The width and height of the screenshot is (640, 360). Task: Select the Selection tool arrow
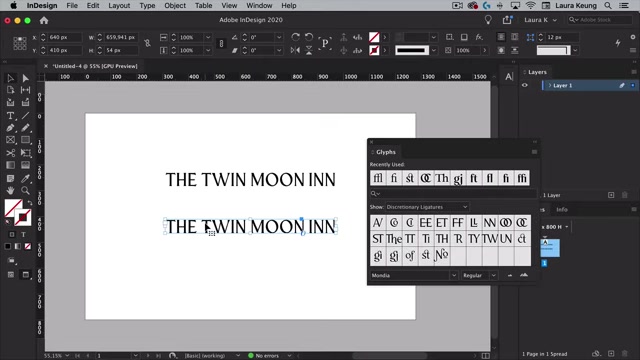[11, 78]
